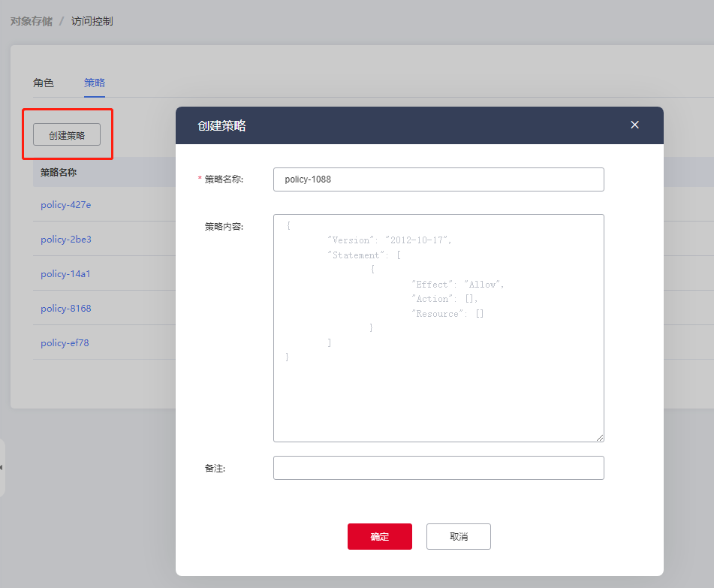Screen dimensions: 714x588
Task: Close the 创建策略 dialog with X icon
Action: point(634,125)
